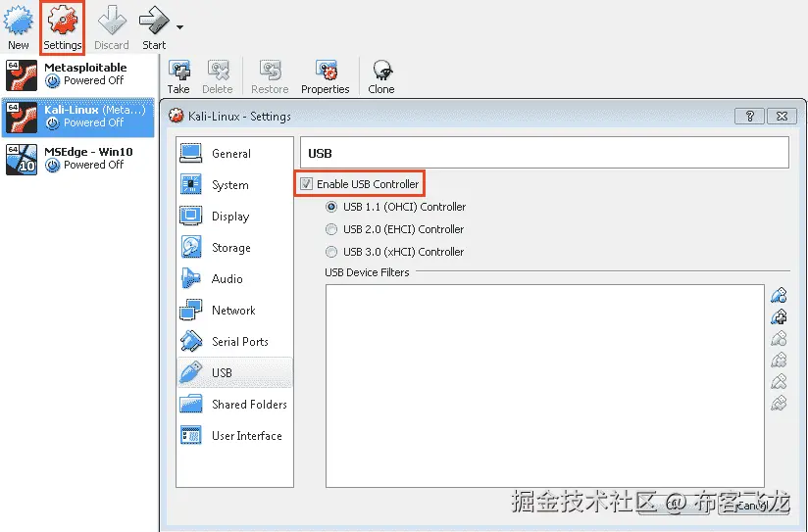Click the Clone sheep icon
The image size is (808, 532).
(x=381, y=70)
